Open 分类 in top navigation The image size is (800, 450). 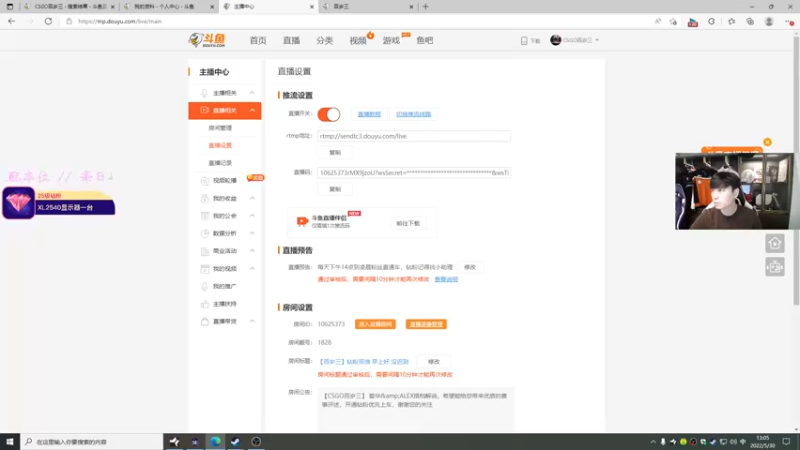324,40
